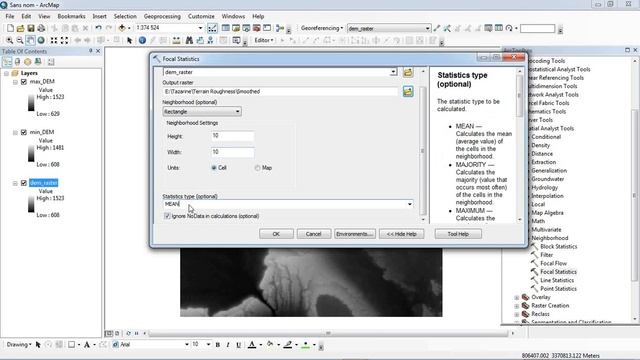Pick the font color swatch

[252, 345]
